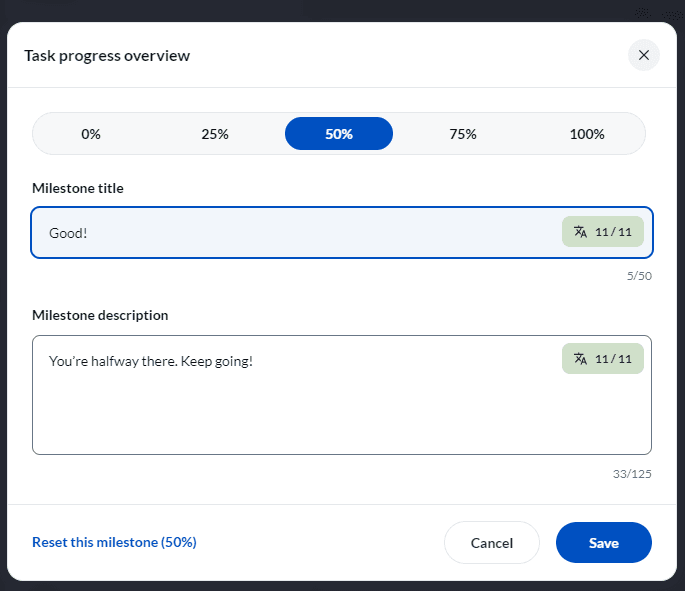The width and height of the screenshot is (685, 591).
Task: Cancel the milestone changes
Action: [491, 543]
